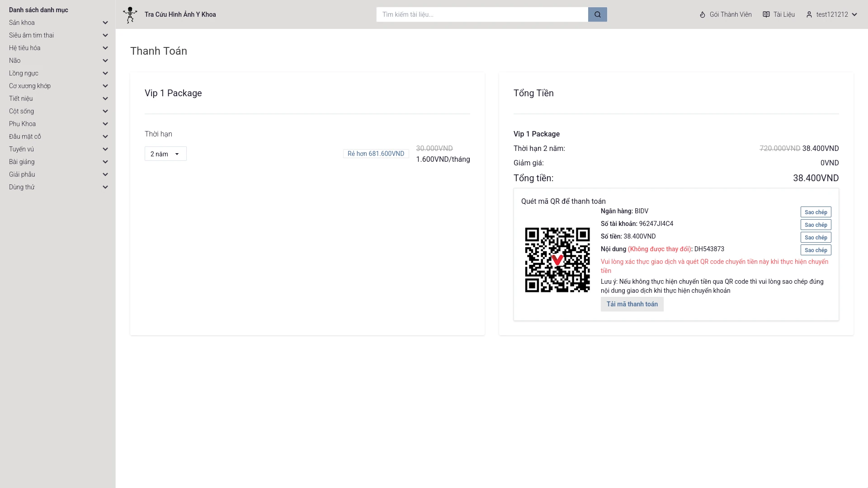Viewport: 868px width, 488px height.
Task: Click the user profile icon
Action: (x=809, y=14)
